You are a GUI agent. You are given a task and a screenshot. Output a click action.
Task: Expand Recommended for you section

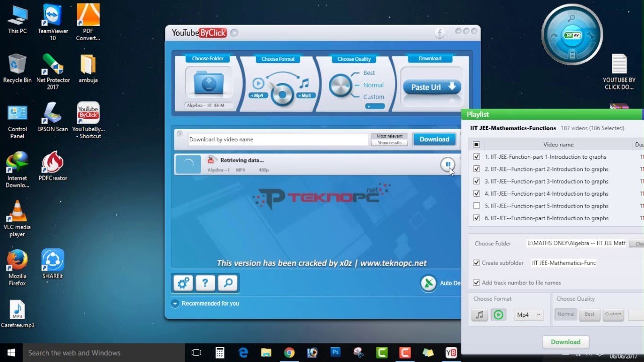pos(175,304)
